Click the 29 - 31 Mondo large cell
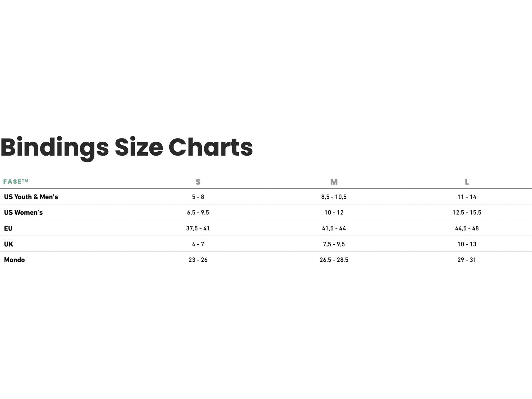The image size is (532, 399). [467, 260]
